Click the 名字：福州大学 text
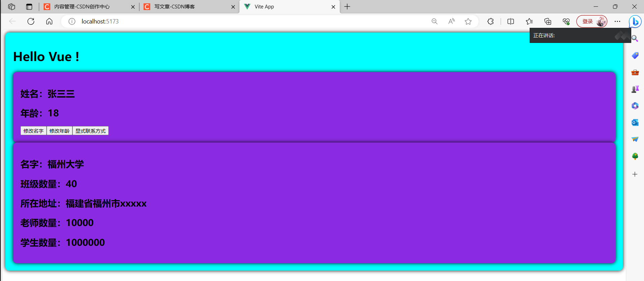This screenshot has width=644, height=281. (52, 164)
